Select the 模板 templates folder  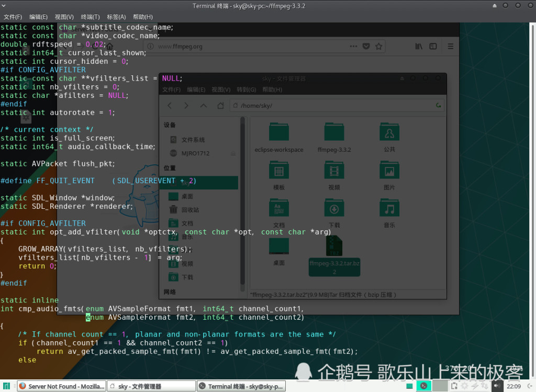[279, 176]
